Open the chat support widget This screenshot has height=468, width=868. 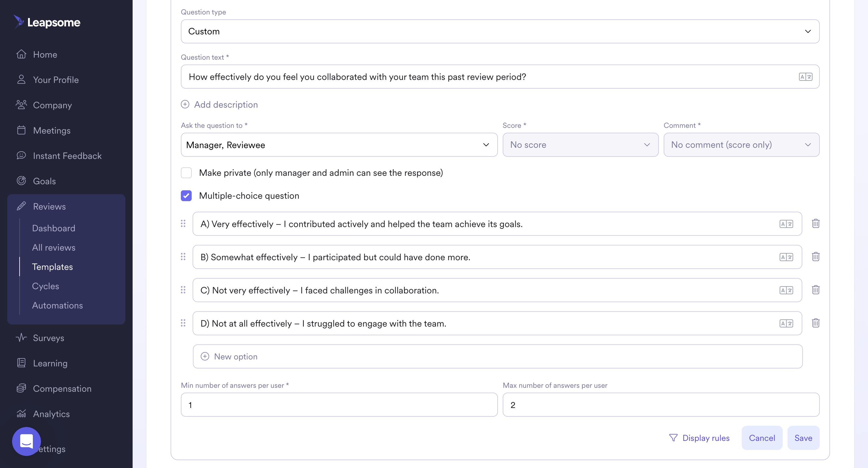pyautogui.click(x=26, y=441)
